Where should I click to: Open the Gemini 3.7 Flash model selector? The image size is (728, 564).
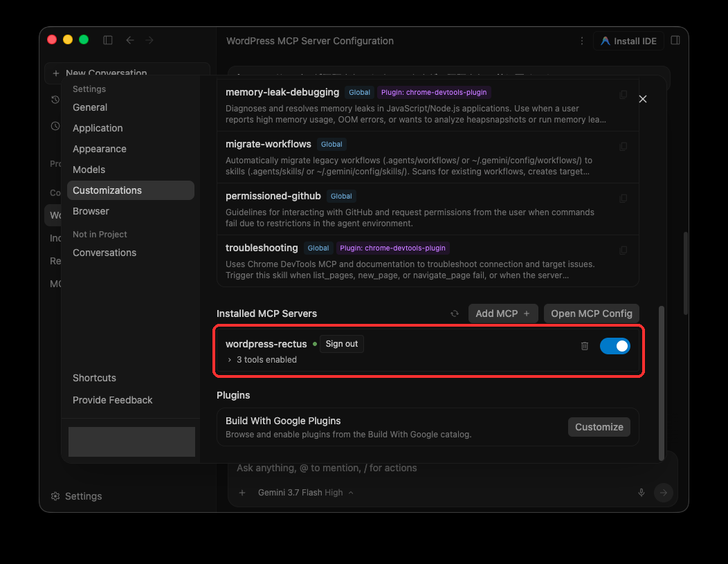305,493
